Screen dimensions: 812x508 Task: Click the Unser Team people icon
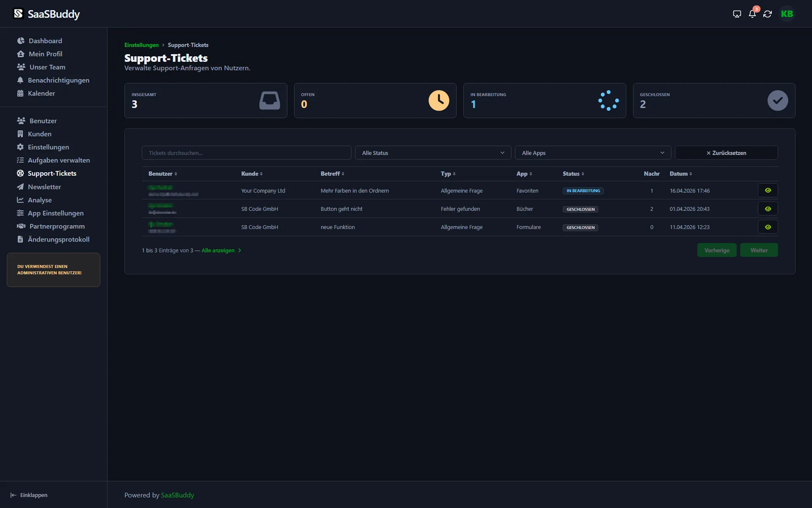tap(21, 67)
